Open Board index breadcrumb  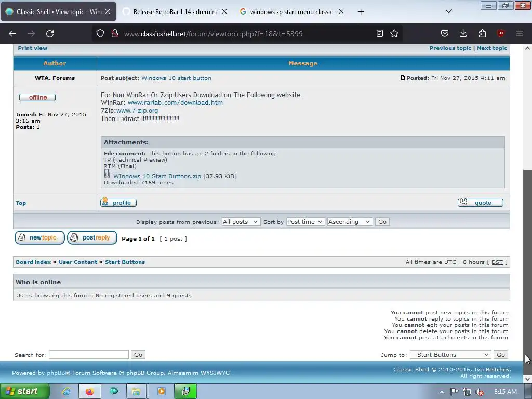(33, 262)
